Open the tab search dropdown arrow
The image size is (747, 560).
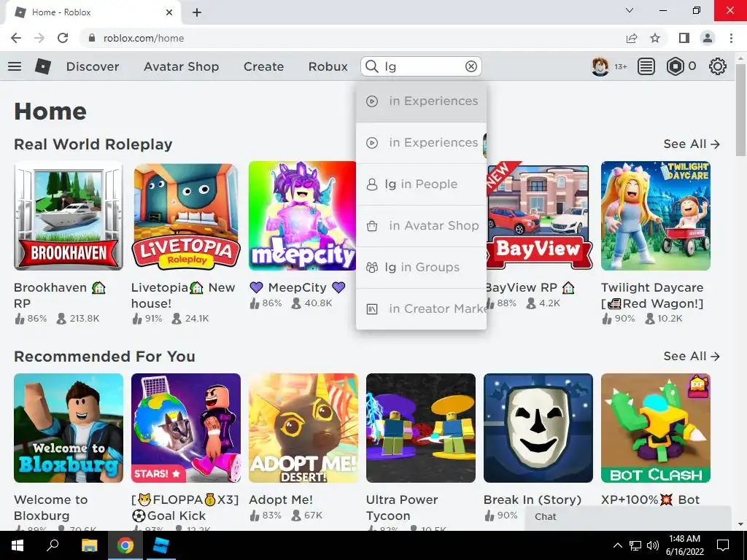click(x=630, y=10)
